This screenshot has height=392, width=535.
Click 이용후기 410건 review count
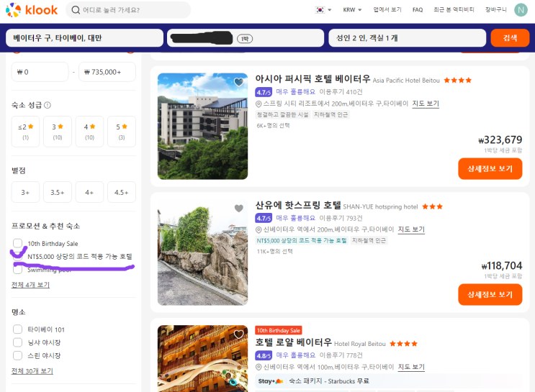pyautogui.click(x=341, y=92)
